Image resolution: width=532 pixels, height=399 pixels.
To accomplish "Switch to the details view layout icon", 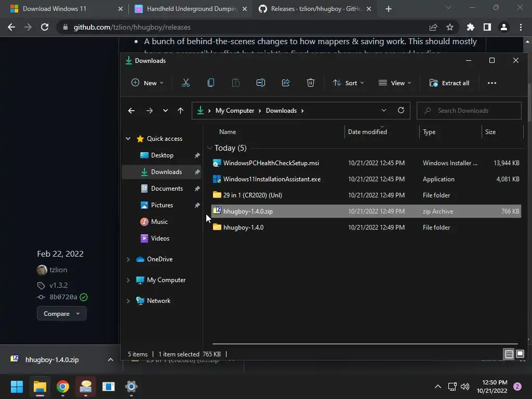I will pyautogui.click(x=509, y=354).
